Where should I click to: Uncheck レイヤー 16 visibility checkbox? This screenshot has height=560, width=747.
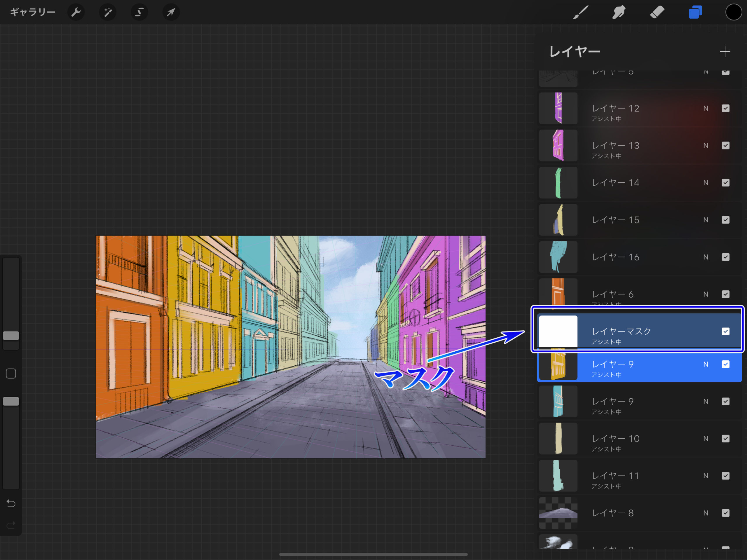pos(725,257)
